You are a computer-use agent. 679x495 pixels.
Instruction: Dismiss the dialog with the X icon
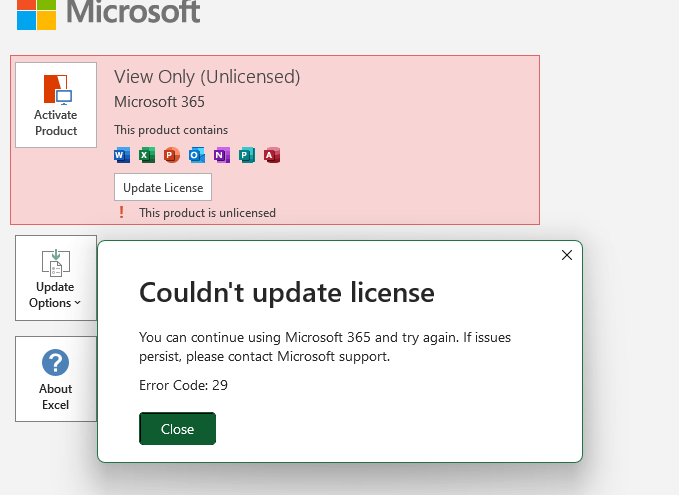coord(567,255)
